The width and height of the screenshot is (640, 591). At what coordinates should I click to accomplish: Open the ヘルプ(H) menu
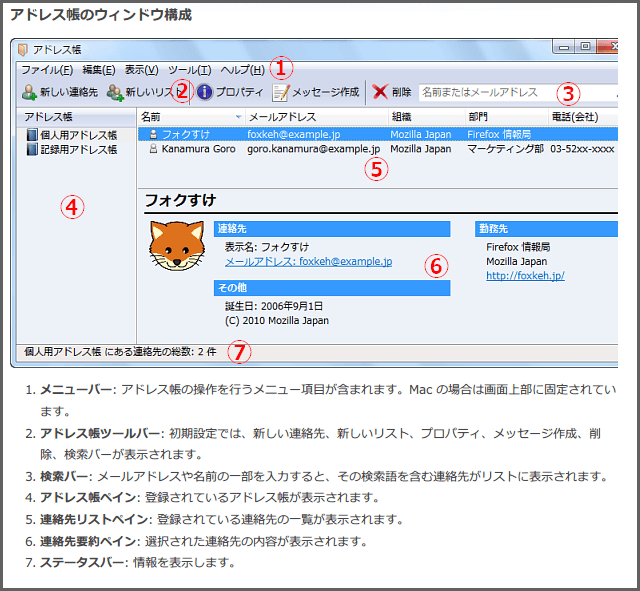pyautogui.click(x=242, y=70)
